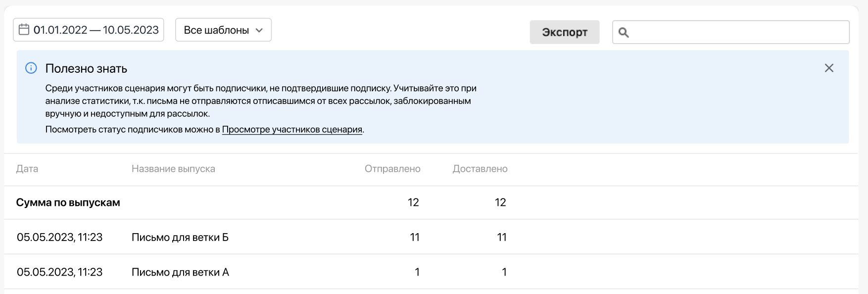Expand the Все шаблоны dropdown chevron
This screenshot has width=868, height=294.
[259, 30]
